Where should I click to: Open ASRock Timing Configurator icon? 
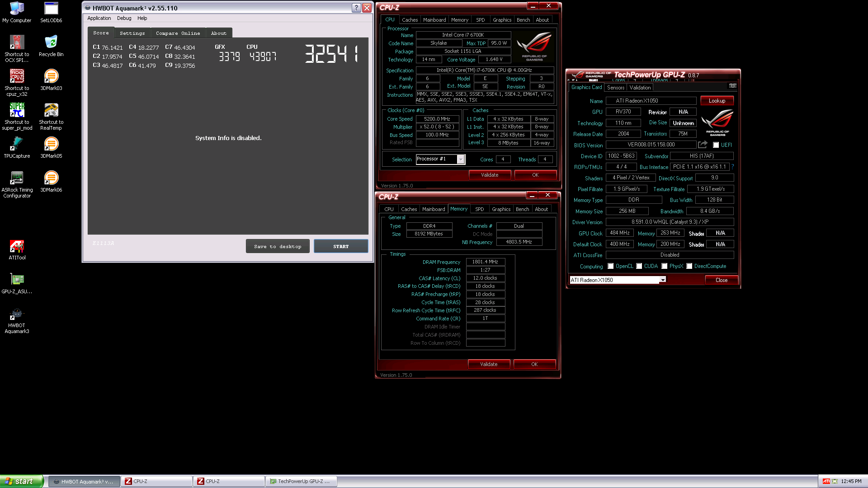tap(17, 184)
